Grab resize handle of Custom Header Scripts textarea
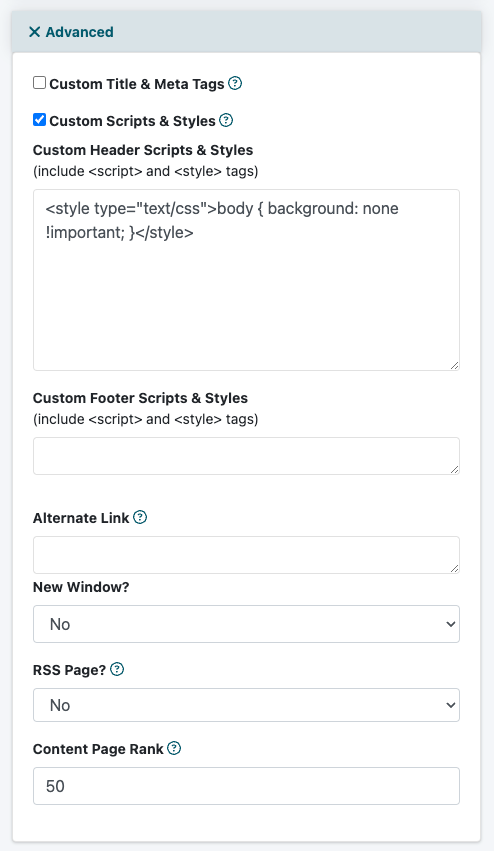Screen dimensions: 494x851 coord(454,365)
